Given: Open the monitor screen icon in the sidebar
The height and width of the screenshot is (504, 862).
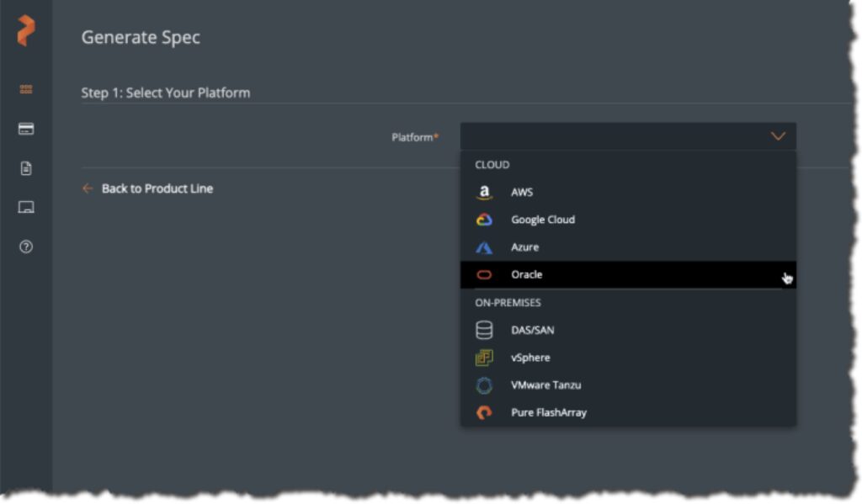Looking at the screenshot, I should click(x=26, y=207).
